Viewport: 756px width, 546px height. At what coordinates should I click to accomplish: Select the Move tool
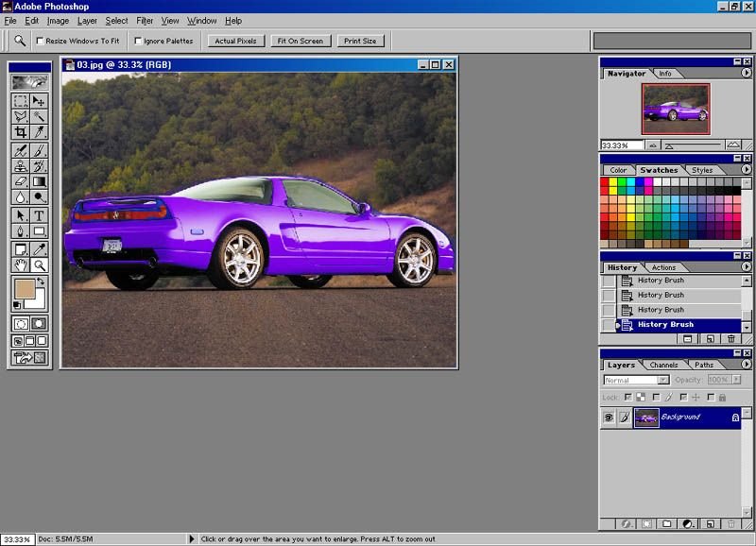click(39, 101)
